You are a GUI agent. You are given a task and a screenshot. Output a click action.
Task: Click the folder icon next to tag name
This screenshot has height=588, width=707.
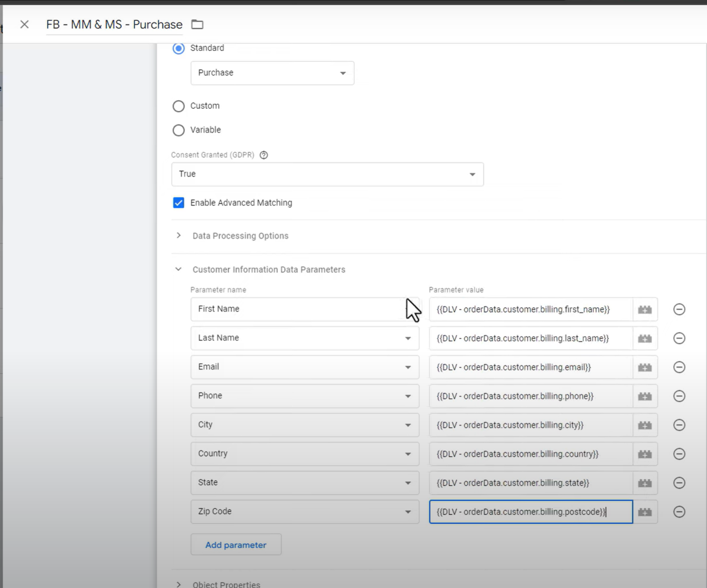click(197, 24)
